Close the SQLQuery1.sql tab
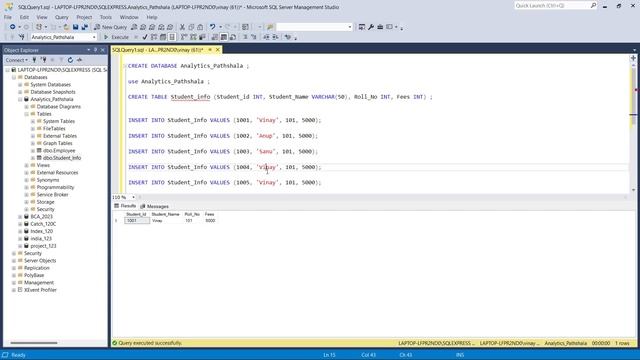This screenshot has width=640, height=360. (x=218, y=50)
